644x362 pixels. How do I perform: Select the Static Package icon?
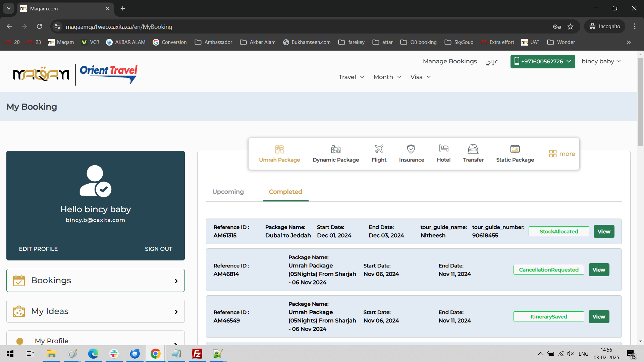pyautogui.click(x=515, y=149)
